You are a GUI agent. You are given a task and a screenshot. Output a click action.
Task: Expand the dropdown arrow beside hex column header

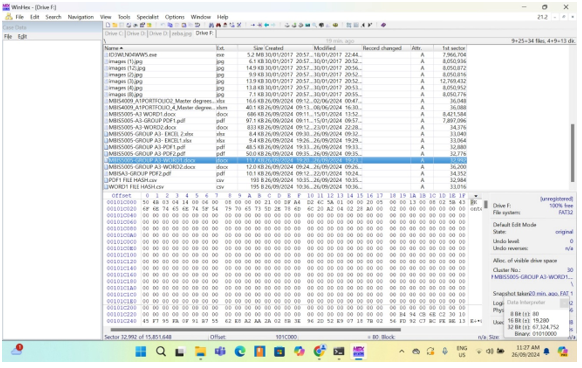[475, 196]
